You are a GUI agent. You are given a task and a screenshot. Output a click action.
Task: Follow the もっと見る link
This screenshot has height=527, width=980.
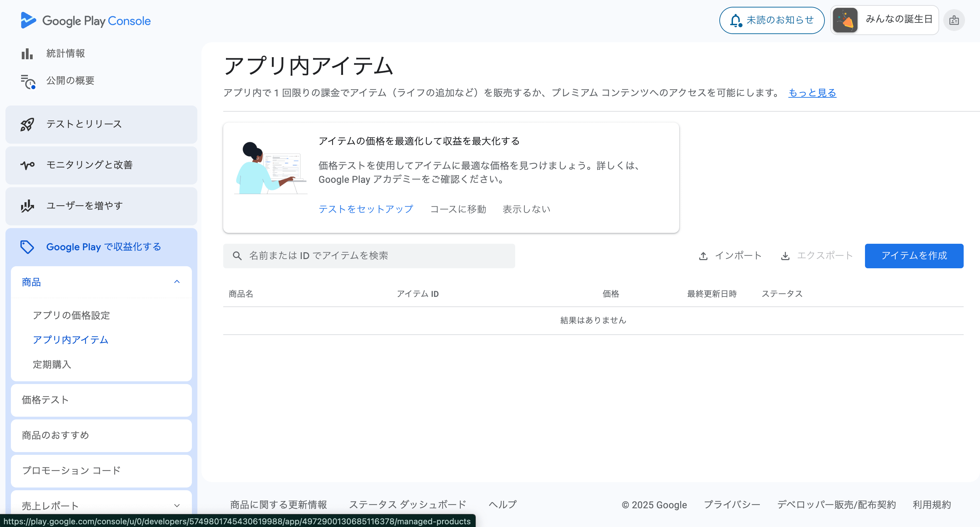(x=812, y=93)
